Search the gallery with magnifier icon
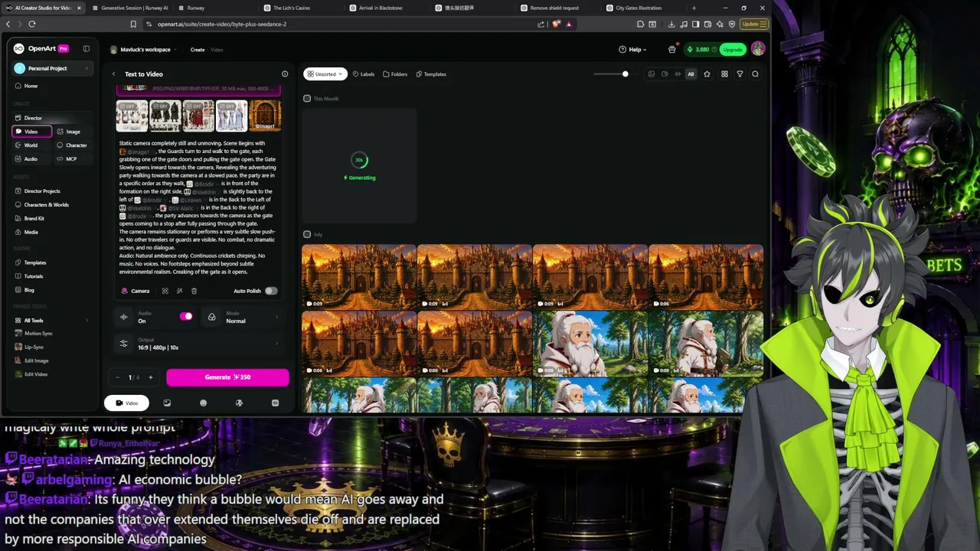The height and width of the screenshot is (551, 980). [755, 74]
